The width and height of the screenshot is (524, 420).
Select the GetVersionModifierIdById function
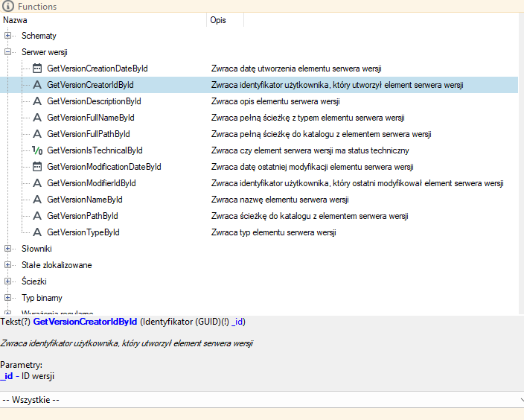point(92,183)
